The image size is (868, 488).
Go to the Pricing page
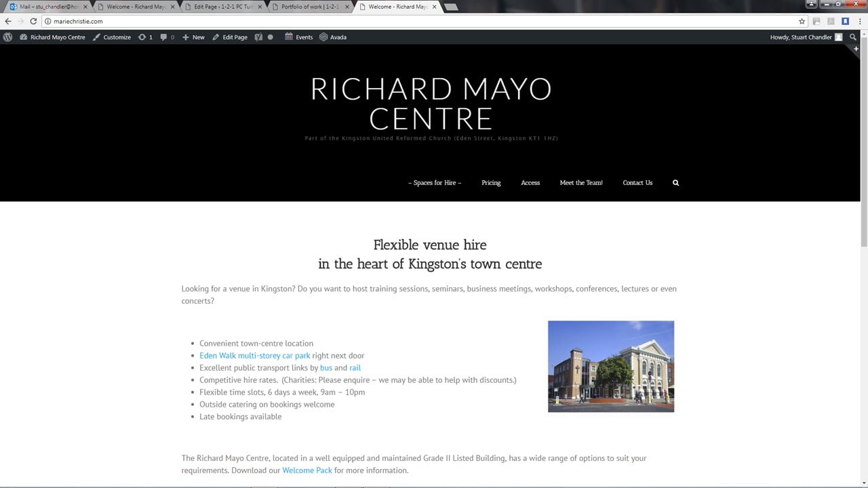491,183
